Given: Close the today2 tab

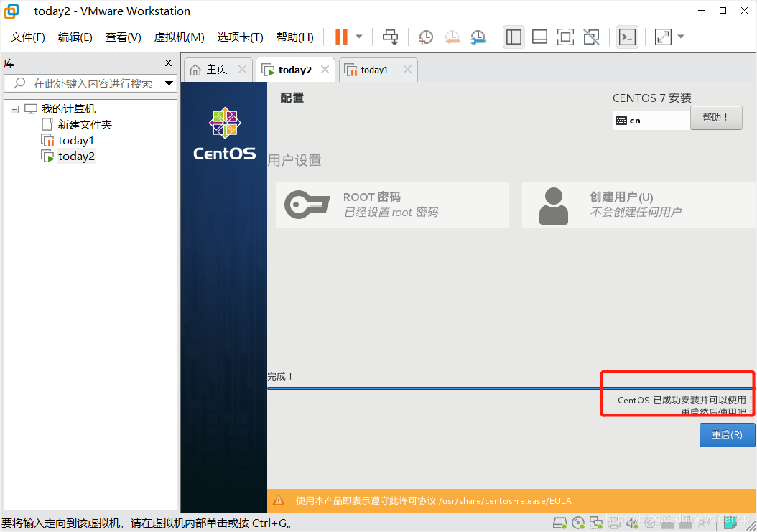Looking at the screenshot, I should click(x=325, y=70).
